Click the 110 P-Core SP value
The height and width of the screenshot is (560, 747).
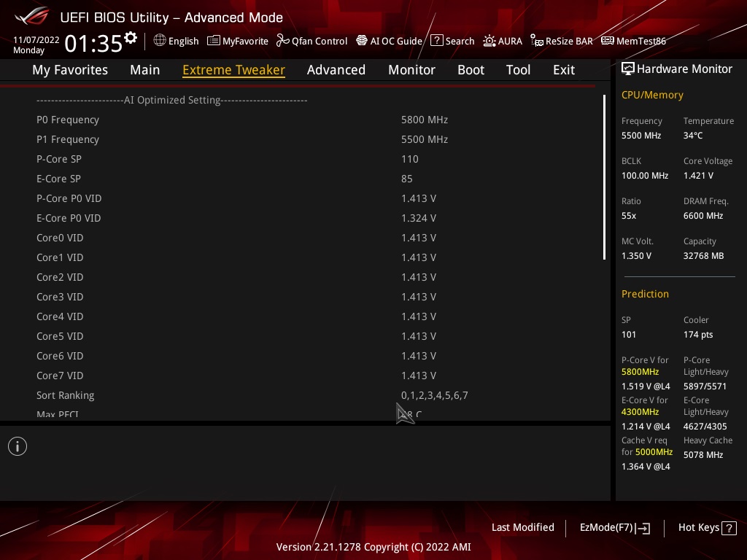click(410, 159)
